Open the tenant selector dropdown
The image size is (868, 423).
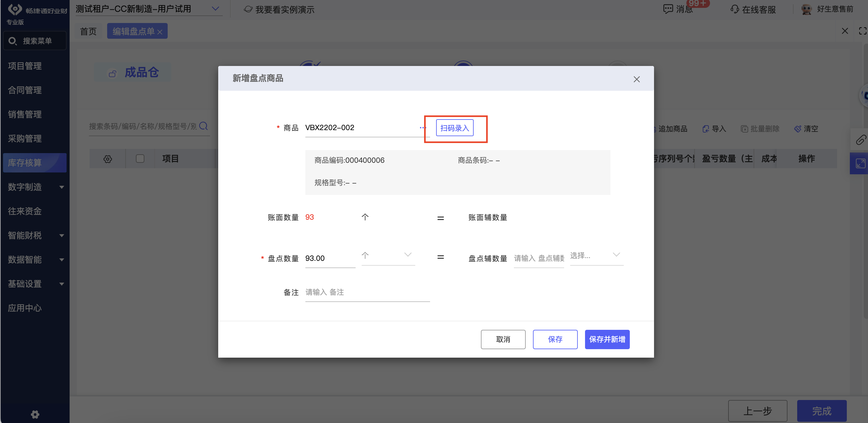pos(215,9)
